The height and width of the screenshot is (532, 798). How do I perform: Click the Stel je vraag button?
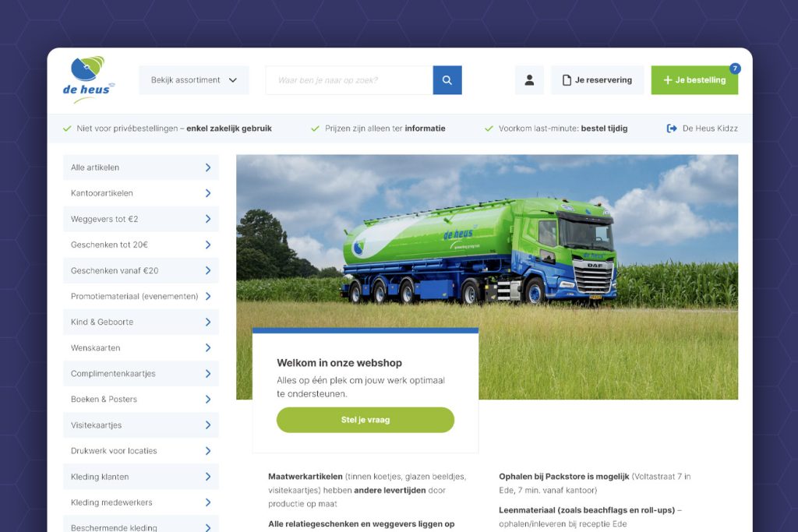(x=365, y=420)
